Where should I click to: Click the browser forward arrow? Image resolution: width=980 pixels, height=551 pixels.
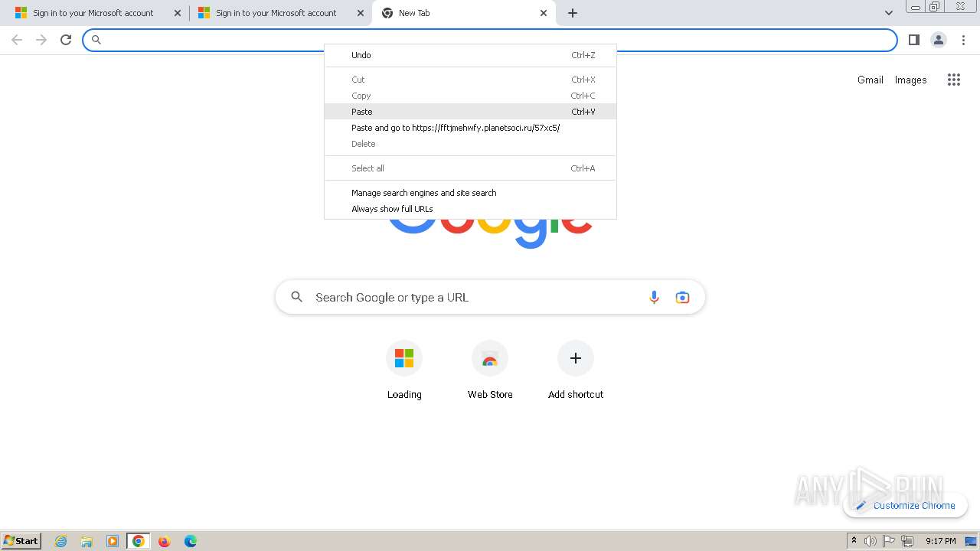[x=41, y=40]
